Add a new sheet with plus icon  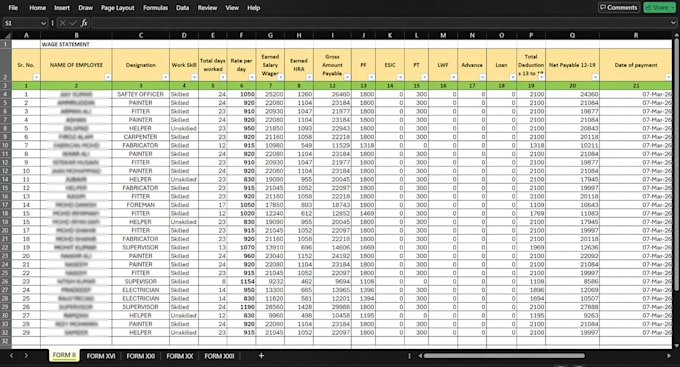point(261,356)
